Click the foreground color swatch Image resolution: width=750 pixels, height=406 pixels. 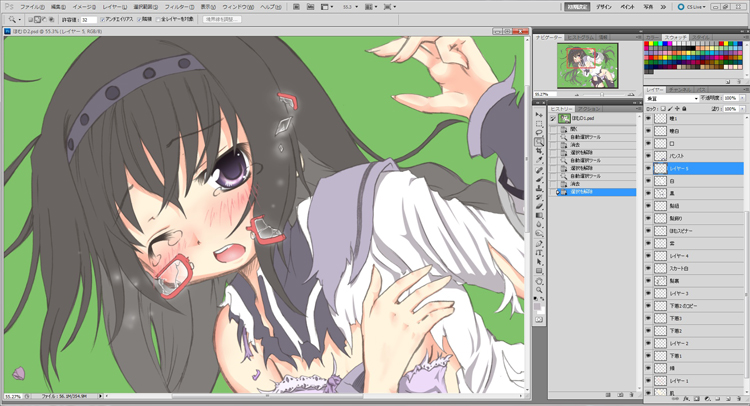click(537, 305)
